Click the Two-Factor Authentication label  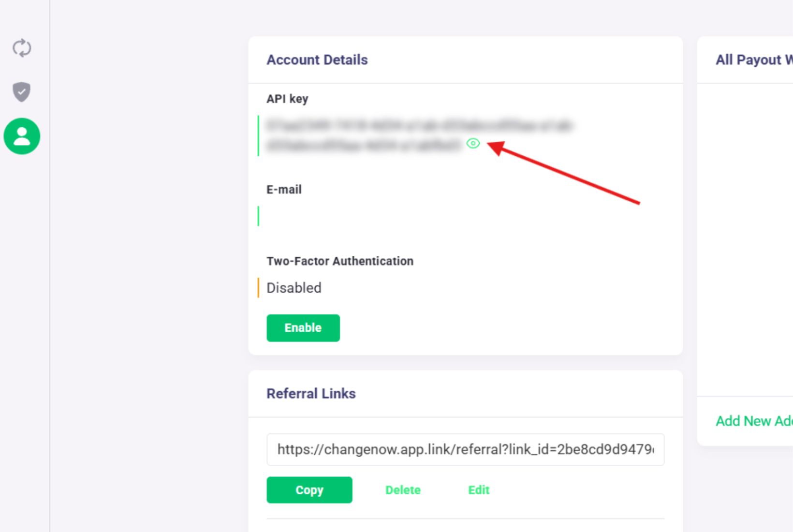[340, 261]
